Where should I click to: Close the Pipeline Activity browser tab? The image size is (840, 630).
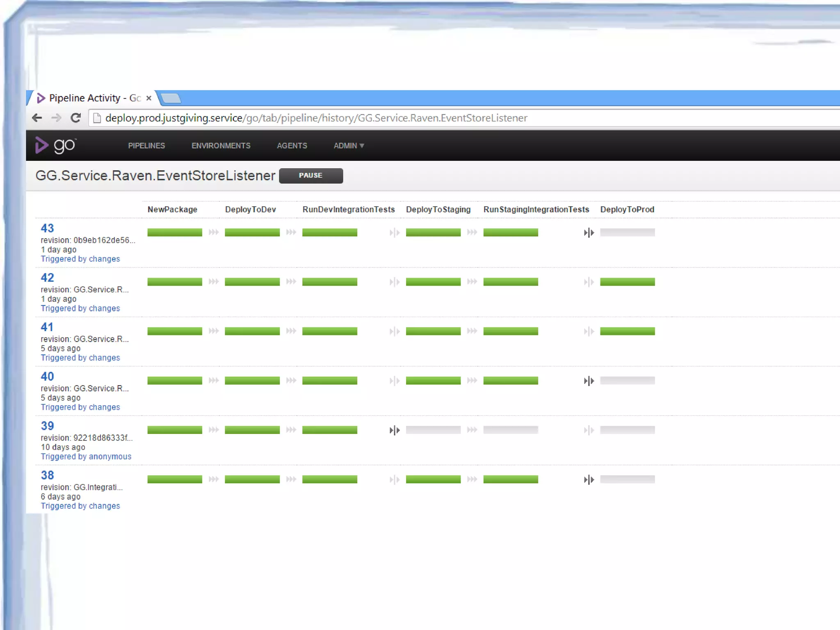pos(149,98)
